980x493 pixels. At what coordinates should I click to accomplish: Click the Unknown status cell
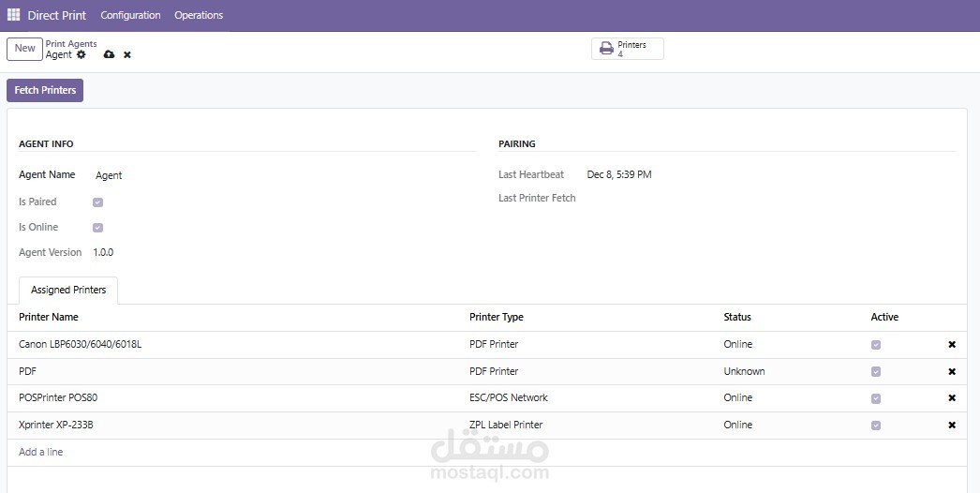pyautogui.click(x=745, y=371)
